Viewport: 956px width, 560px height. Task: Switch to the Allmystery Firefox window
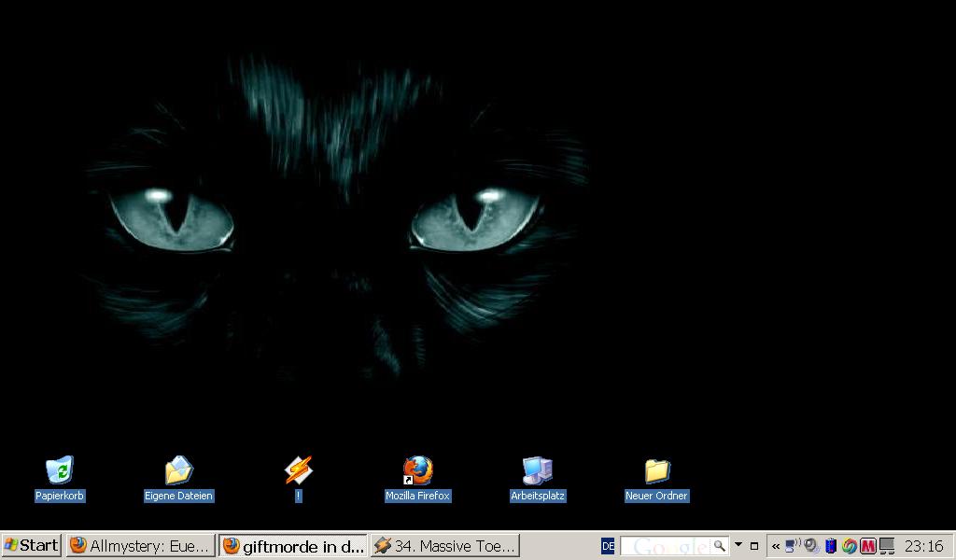tap(141, 546)
